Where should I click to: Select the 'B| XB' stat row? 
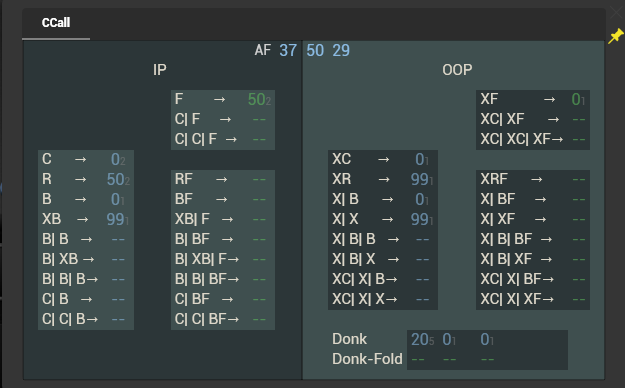pos(86,259)
